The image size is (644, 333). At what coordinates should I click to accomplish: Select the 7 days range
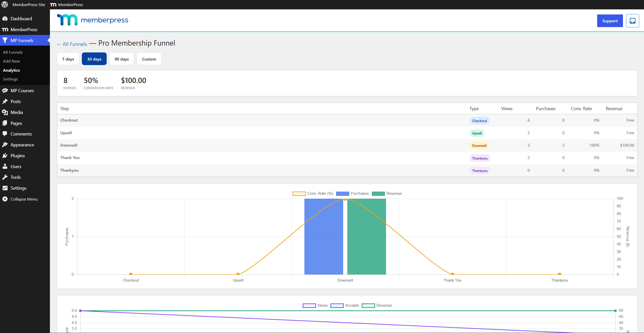(x=68, y=59)
